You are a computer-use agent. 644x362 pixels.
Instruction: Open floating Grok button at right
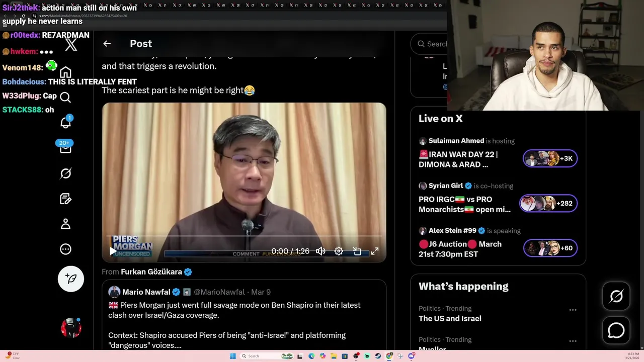[616, 296]
